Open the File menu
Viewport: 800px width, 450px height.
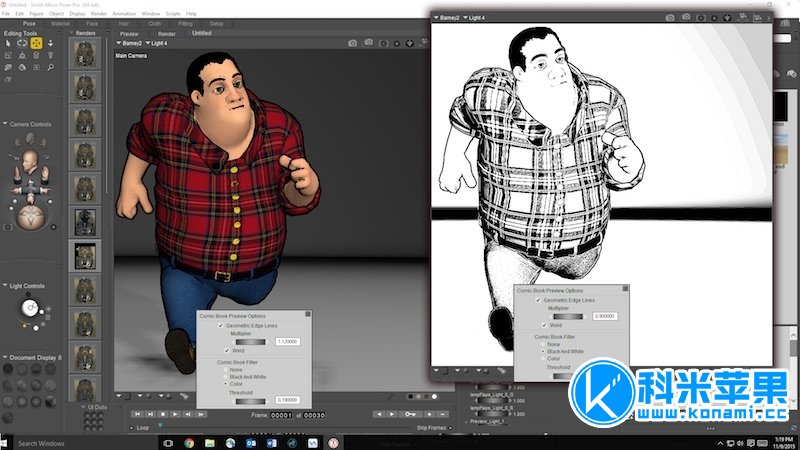pos(6,14)
